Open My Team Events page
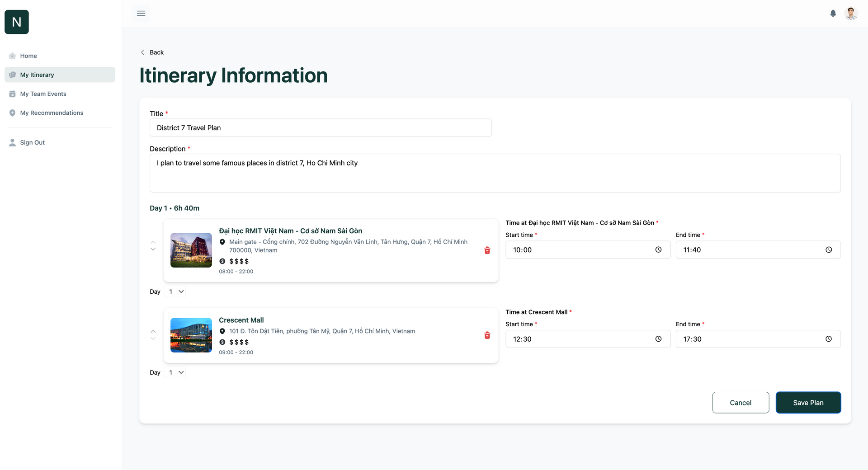Screen dimensions: 868x470 click(x=43, y=94)
